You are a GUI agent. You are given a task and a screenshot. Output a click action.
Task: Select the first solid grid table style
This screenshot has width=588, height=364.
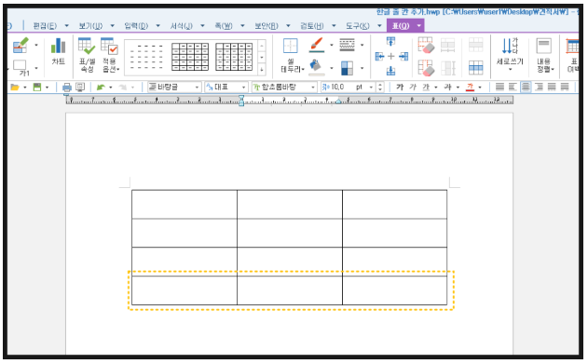tap(190, 57)
